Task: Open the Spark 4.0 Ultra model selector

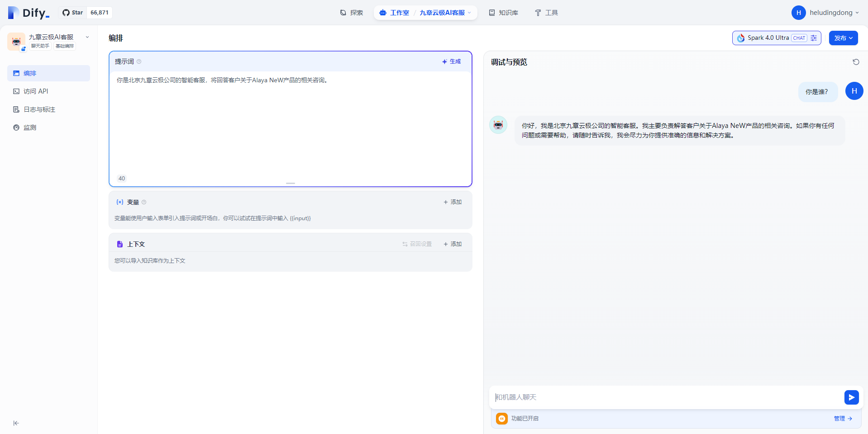Action: tap(777, 38)
